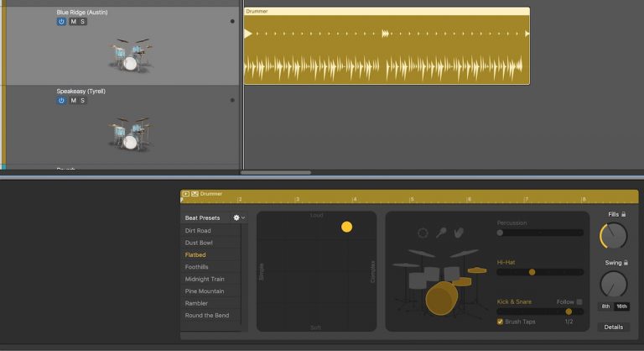Set swing resolution to 8th

point(605,306)
